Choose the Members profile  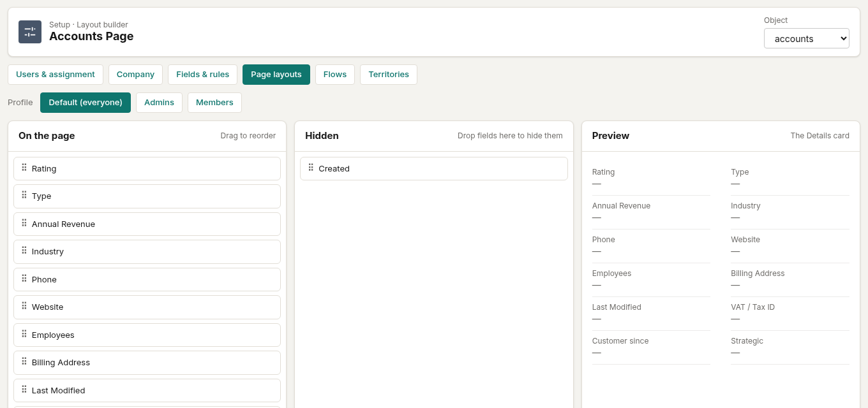tap(214, 103)
